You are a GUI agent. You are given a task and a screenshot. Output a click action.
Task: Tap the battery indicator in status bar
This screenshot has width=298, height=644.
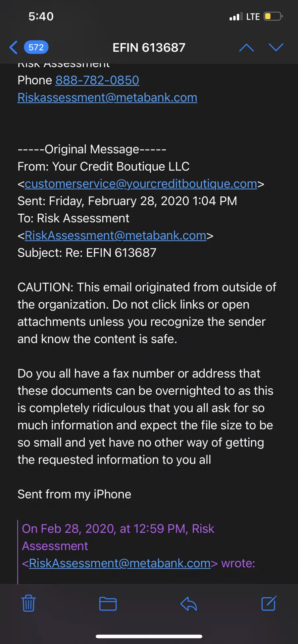pos(273,17)
